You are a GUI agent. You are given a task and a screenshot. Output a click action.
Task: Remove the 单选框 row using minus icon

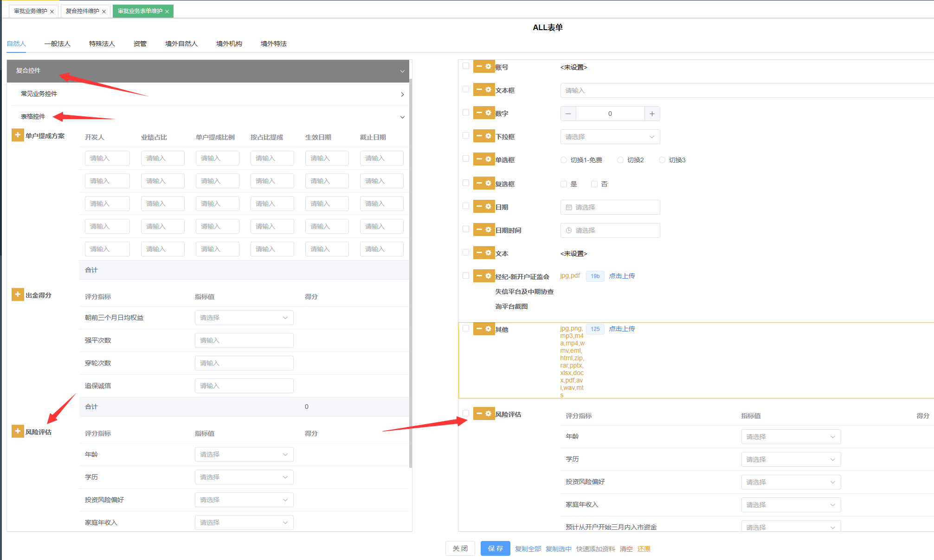[x=479, y=159]
